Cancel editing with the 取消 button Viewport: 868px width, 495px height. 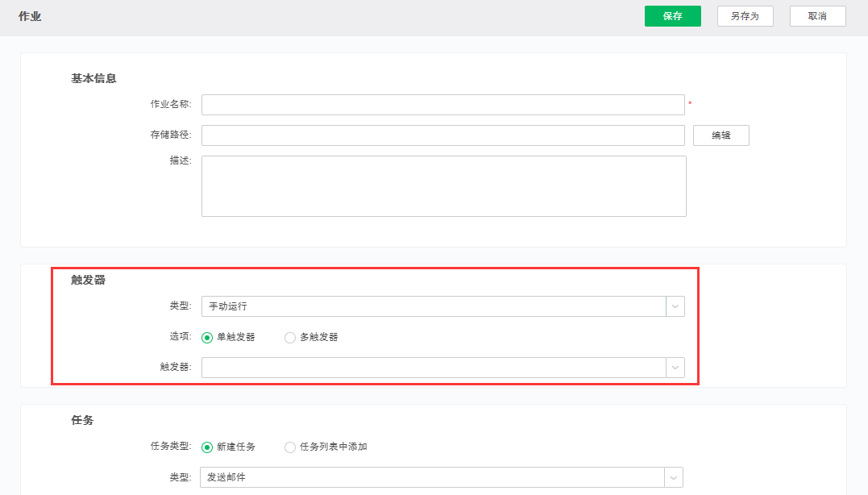coord(817,16)
